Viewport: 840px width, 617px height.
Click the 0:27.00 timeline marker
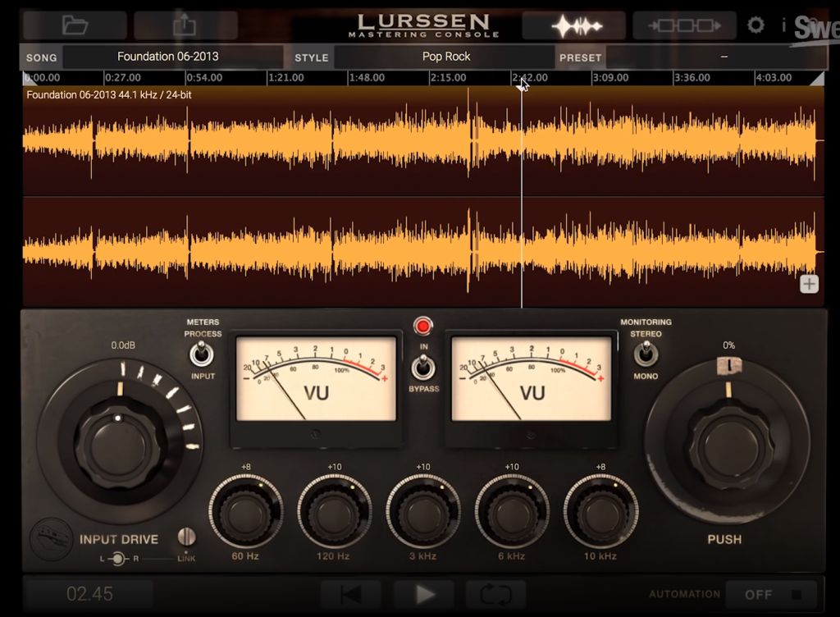[123, 78]
